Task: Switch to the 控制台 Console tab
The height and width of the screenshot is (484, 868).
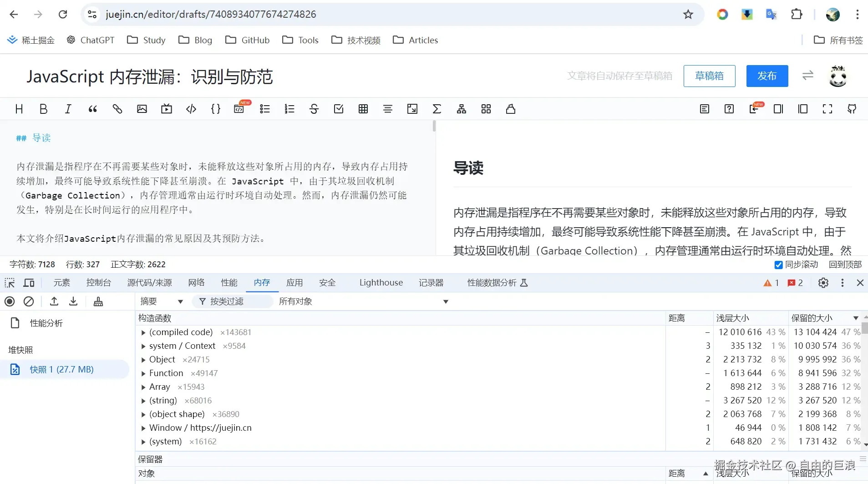Action: click(x=99, y=283)
